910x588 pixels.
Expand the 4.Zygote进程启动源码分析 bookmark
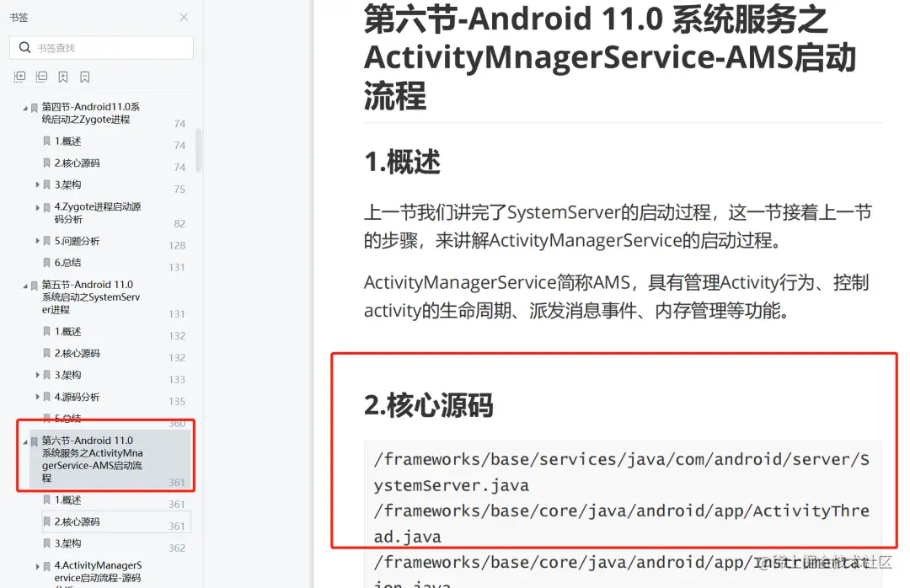point(38,207)
